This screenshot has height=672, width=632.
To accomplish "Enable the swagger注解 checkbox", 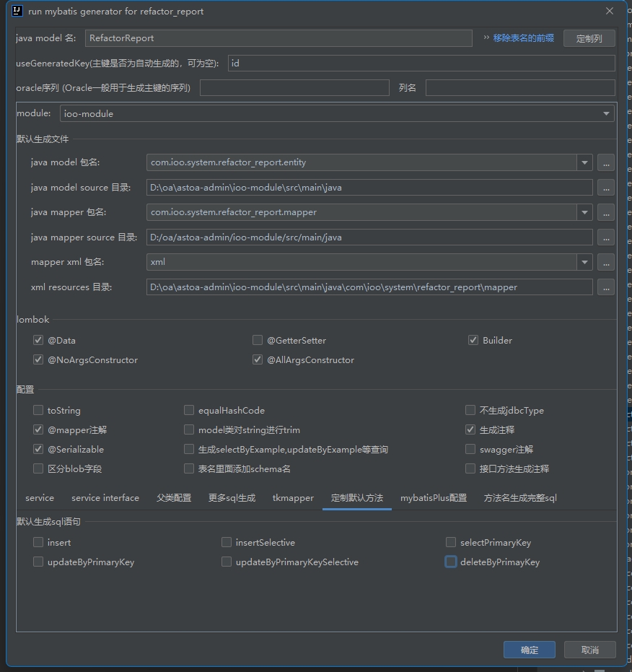I will 470,449.
